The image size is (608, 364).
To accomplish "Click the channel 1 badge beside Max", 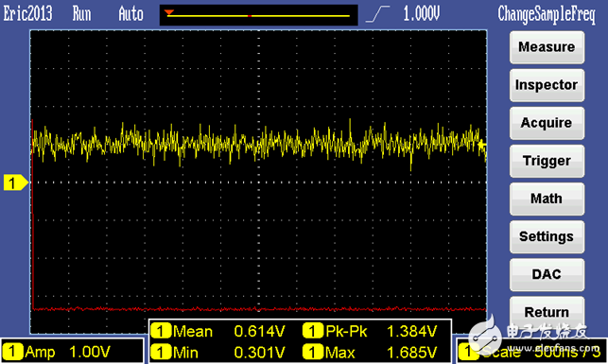I will pyautogui.click(x=313, y=352).
